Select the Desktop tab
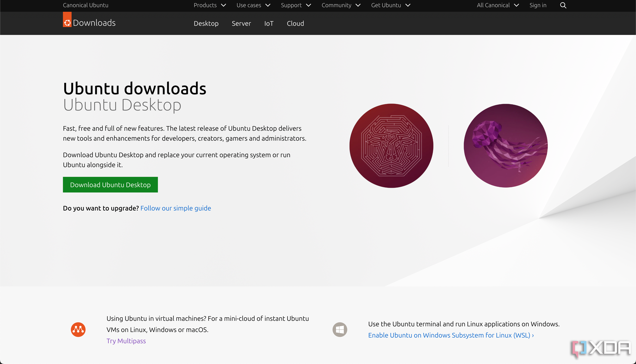 click(206, 23)
